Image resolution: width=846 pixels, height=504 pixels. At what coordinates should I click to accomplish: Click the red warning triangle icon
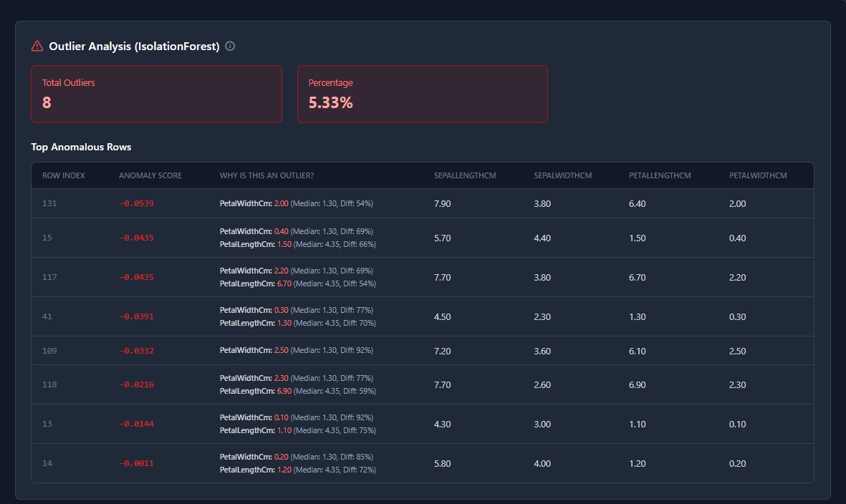[x=37, y=47]
